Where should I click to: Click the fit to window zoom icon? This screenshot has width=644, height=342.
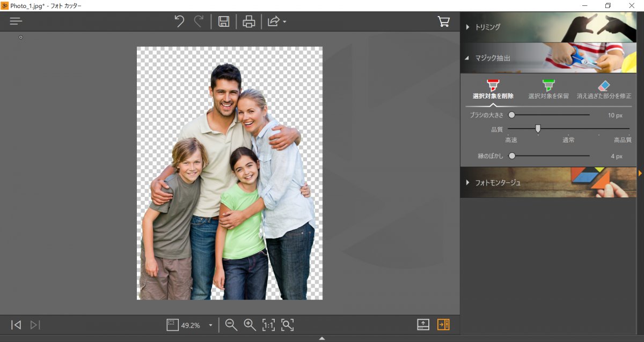(x=288, y=324)
